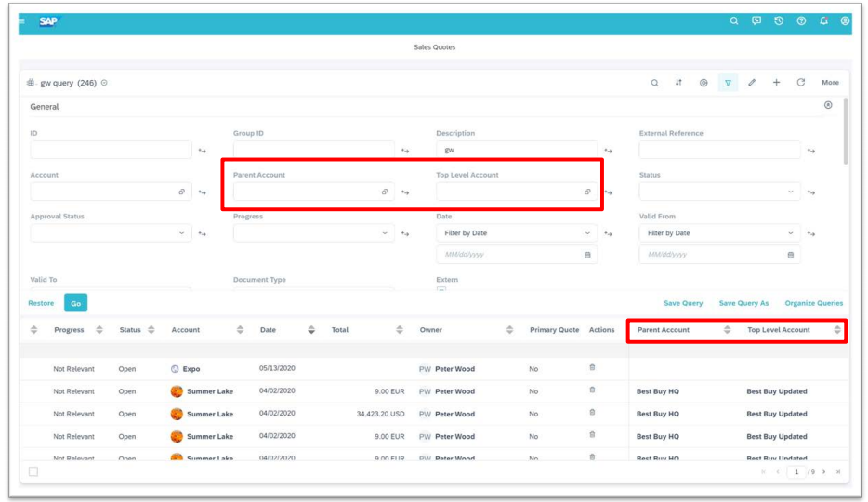Click the Go button
Viewport: 868px width, 502px height.
click(76, 303)
